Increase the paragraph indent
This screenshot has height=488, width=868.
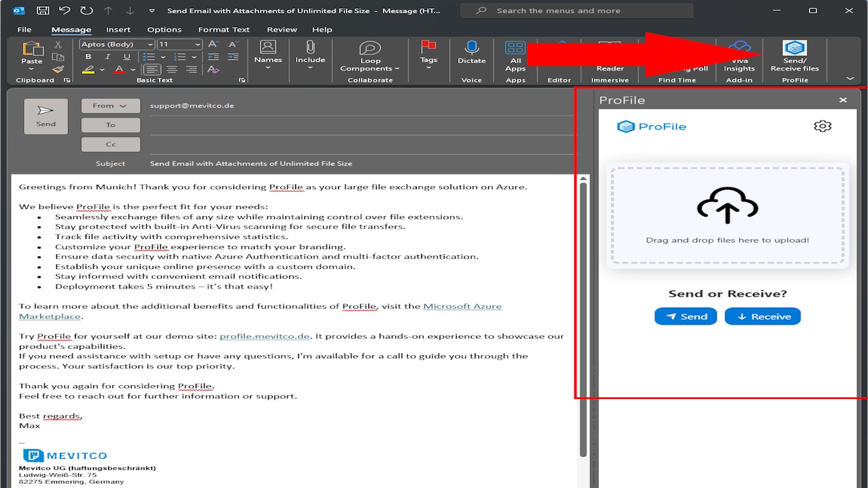click(233, 57)
